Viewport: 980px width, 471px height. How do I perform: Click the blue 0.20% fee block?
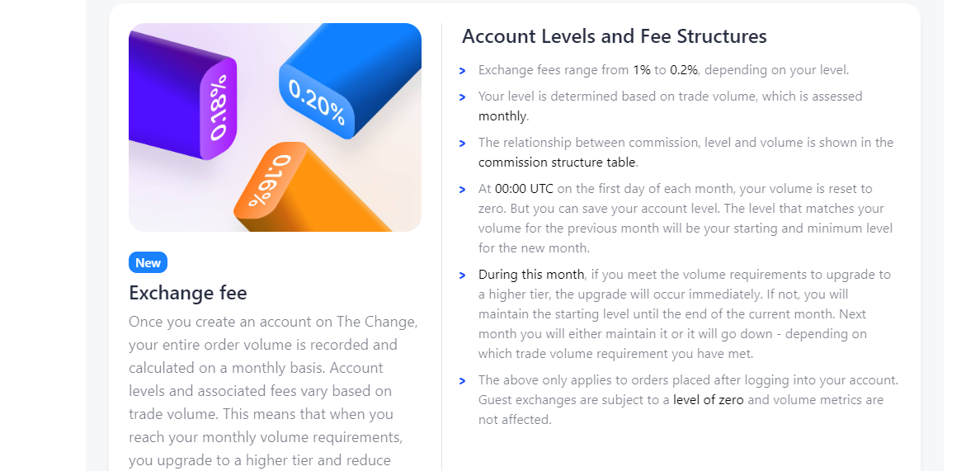[x=350, y=81]
